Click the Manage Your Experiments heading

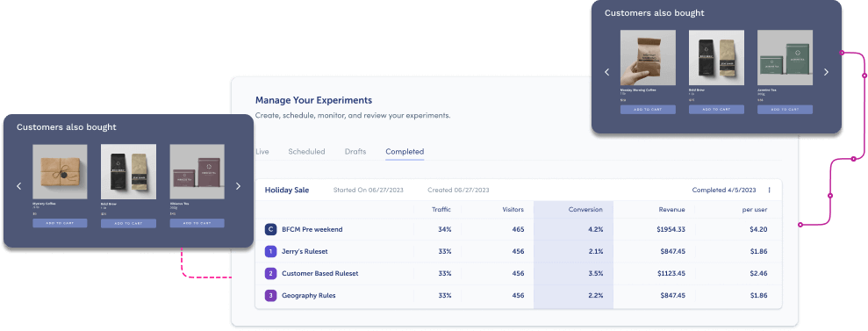(x=314, y=100)
